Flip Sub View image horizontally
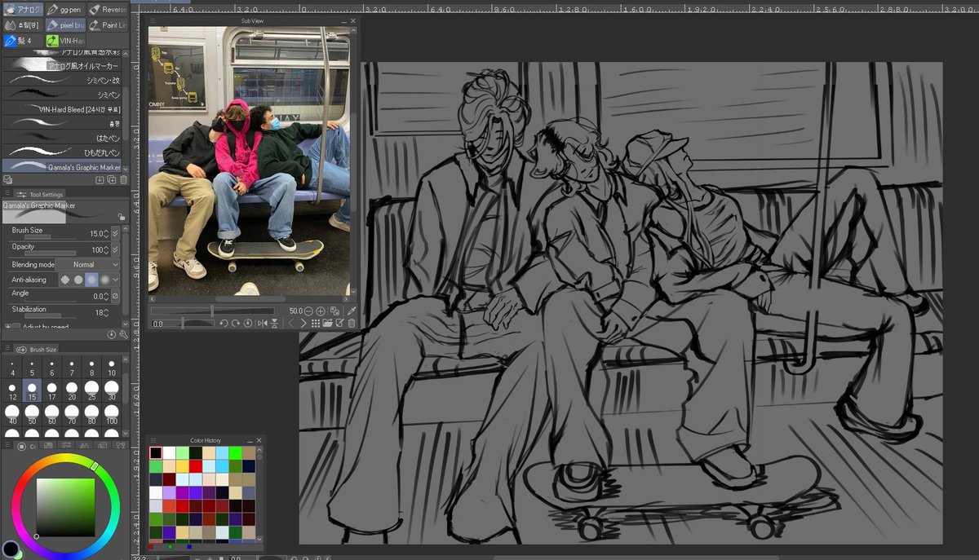This screenshot has height=560, width=979. 263,324
